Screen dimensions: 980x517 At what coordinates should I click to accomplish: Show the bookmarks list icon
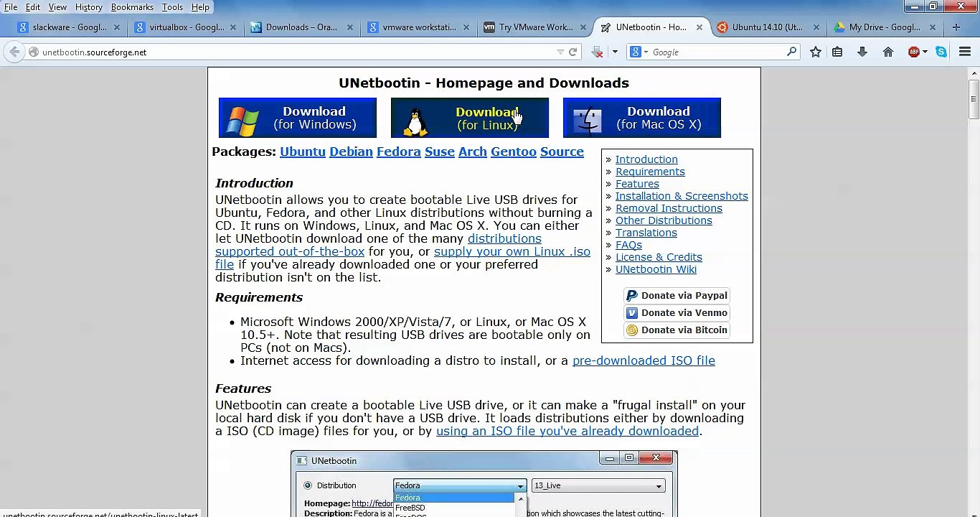pos(837,52)
